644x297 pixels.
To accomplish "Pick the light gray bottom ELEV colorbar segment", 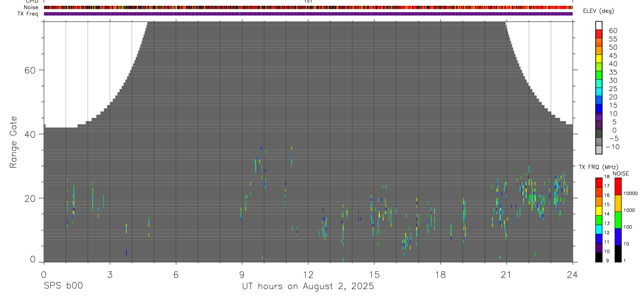I will pyautogui.click(x=599, y=150).
